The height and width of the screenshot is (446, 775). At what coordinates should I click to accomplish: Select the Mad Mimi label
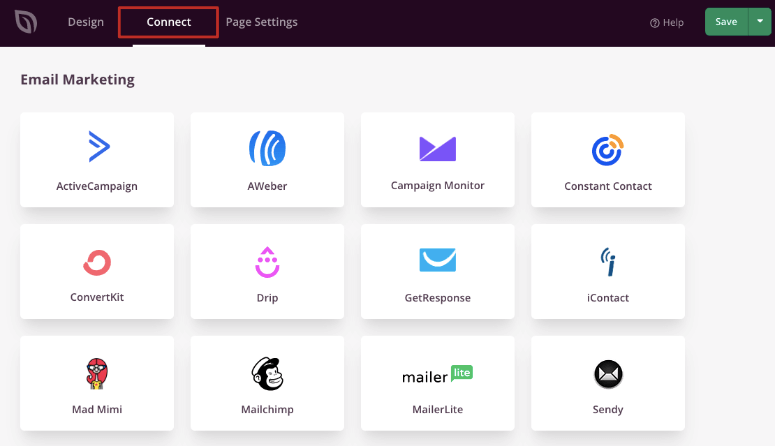[x=97, y=409]
